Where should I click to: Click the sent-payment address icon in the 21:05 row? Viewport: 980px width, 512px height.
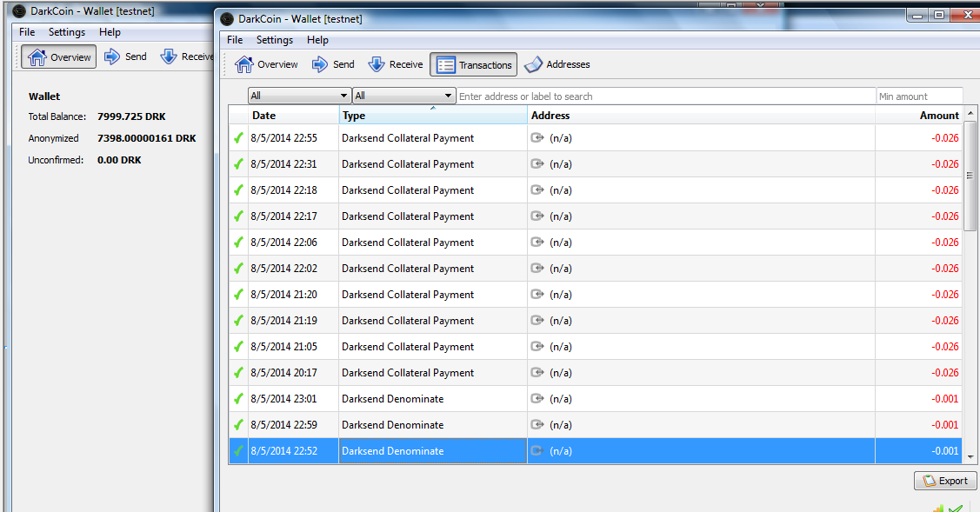(537, 346)
